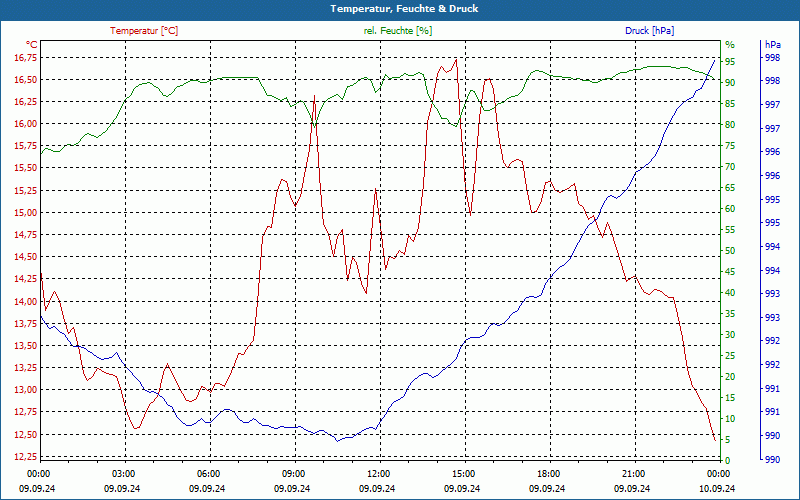800x500 pixels.
Task: Click green humidity axis value '40'
Action: click(x=730, y=293)
